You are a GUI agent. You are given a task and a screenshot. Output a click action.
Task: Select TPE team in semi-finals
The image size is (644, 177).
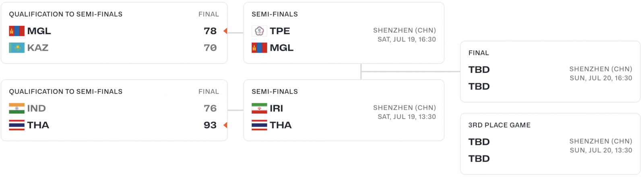(280, 31)
